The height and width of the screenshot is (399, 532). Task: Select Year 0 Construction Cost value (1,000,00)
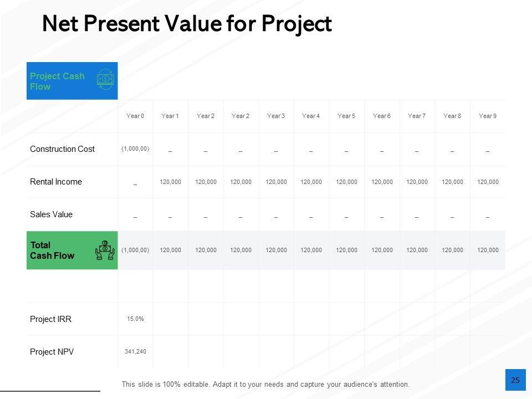pos(135,149)
